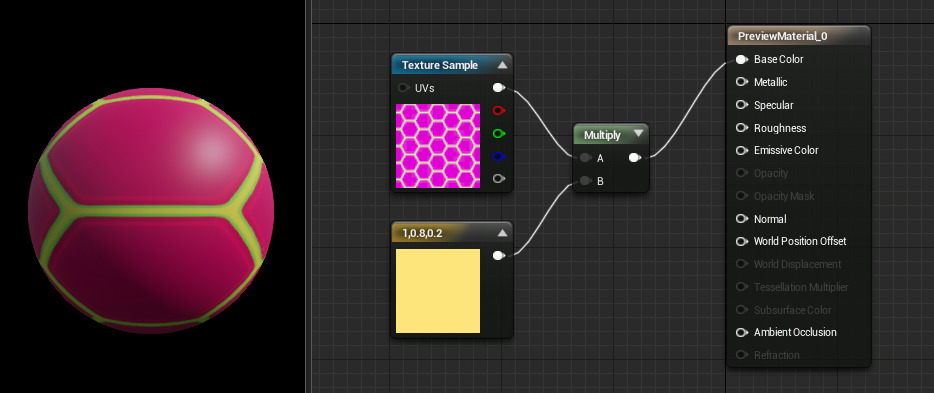Click the Specular input pin
This screenshot has height=393, width=934.
pyautogui.click(x=742, y=105)
